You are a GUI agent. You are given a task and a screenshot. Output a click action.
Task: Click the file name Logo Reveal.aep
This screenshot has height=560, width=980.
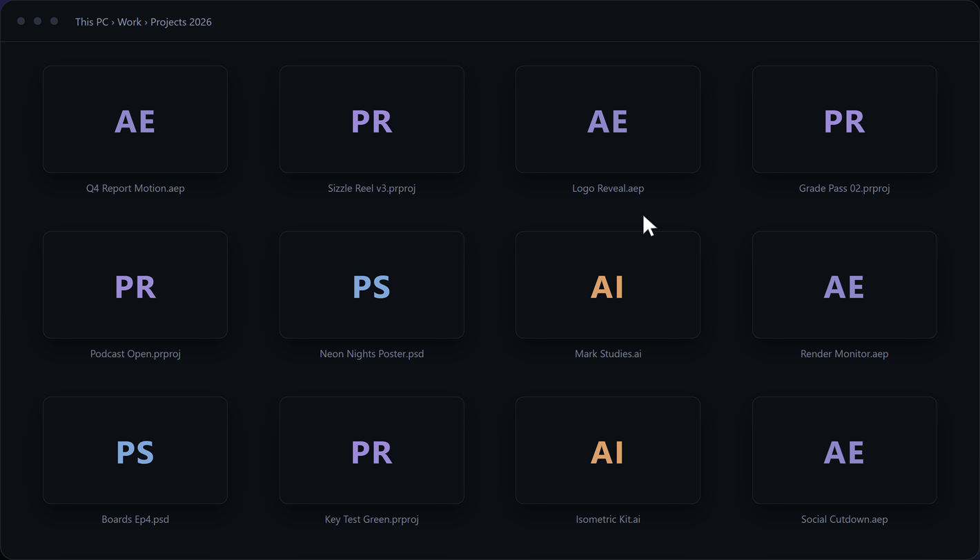(x=608, y=188)
